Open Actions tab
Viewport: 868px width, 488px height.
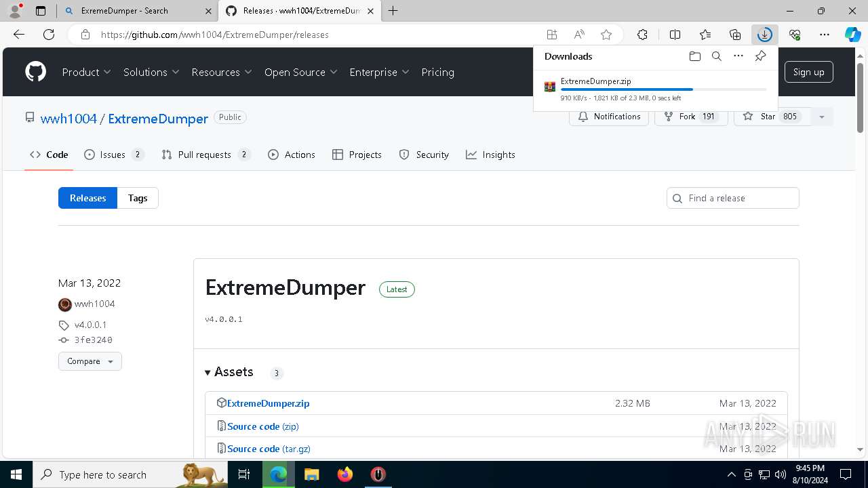292,155
